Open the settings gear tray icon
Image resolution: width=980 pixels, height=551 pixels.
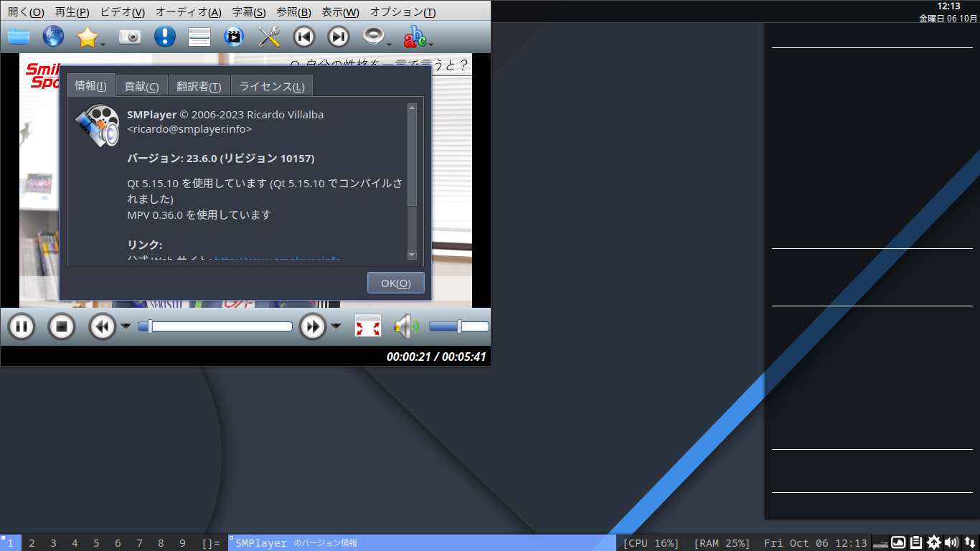(x=934, y=542)
